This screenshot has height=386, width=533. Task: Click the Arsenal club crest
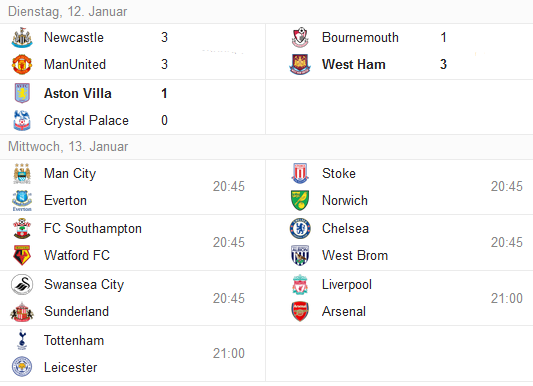[x=300, y=311]
